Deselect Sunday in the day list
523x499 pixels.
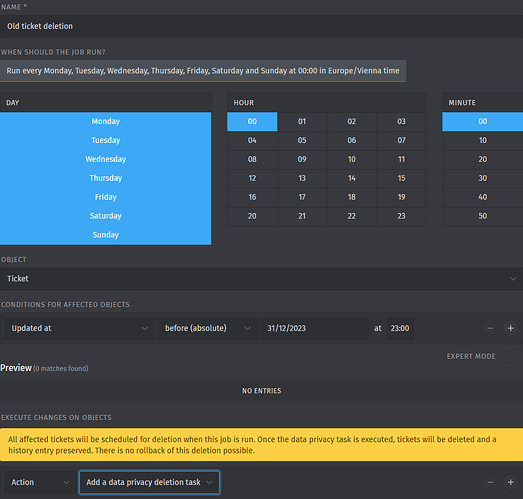click(x=105, y=235)
